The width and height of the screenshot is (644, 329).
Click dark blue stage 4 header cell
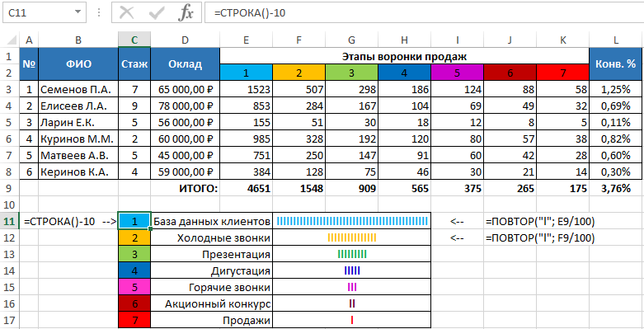[405, 73]
